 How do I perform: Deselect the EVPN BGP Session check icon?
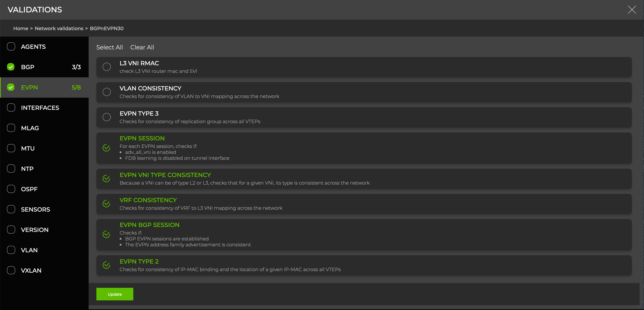coord(107,234)
